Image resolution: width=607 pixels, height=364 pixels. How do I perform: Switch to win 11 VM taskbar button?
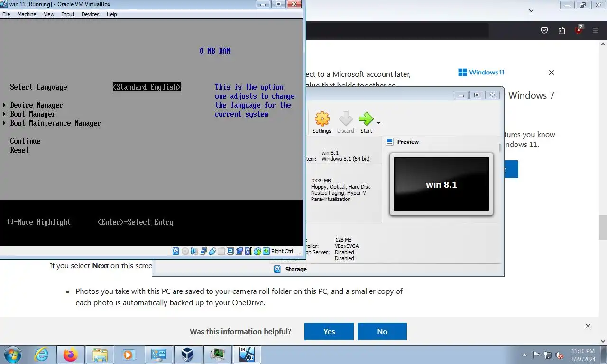pos(247,355)
